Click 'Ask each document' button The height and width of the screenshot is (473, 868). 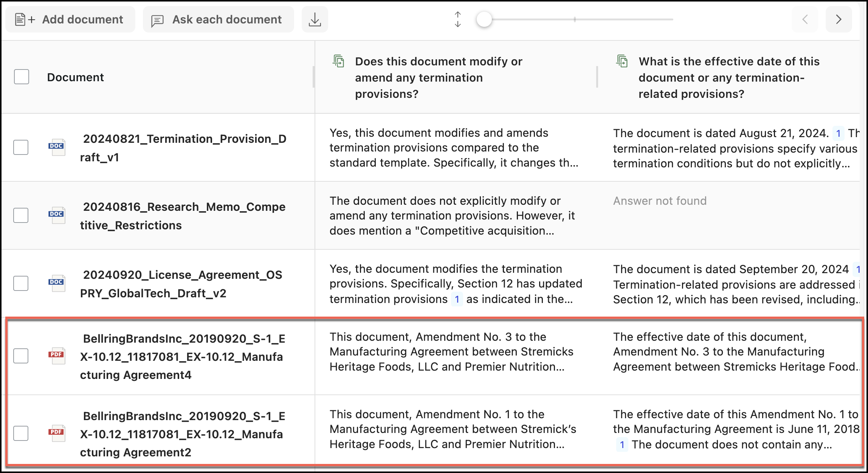[x=218, y=19]
